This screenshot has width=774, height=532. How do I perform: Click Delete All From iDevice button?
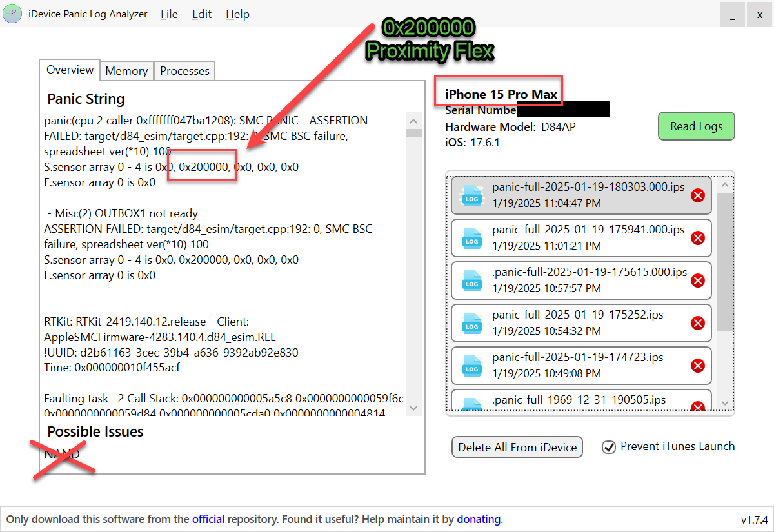click(x=517, y=447)
